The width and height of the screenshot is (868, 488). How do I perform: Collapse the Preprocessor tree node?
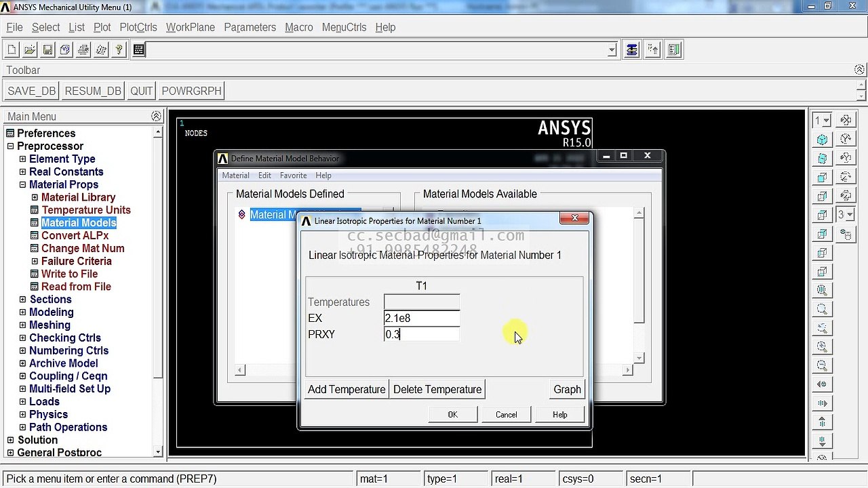point(10,146)
